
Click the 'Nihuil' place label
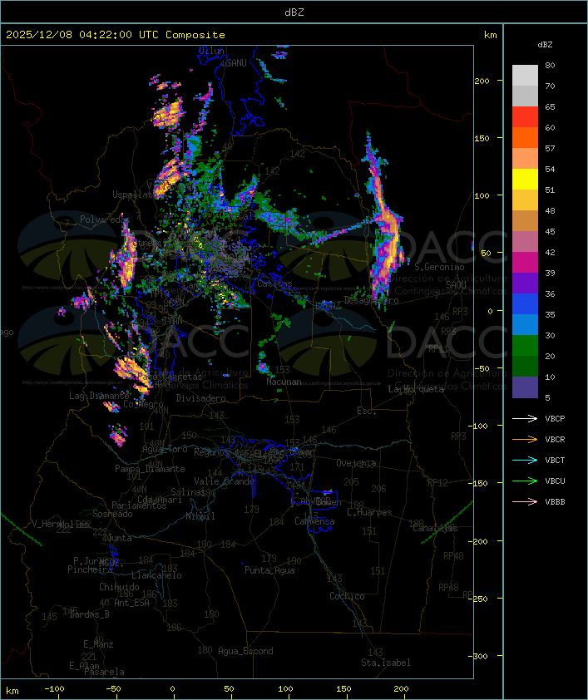point(200,516)
